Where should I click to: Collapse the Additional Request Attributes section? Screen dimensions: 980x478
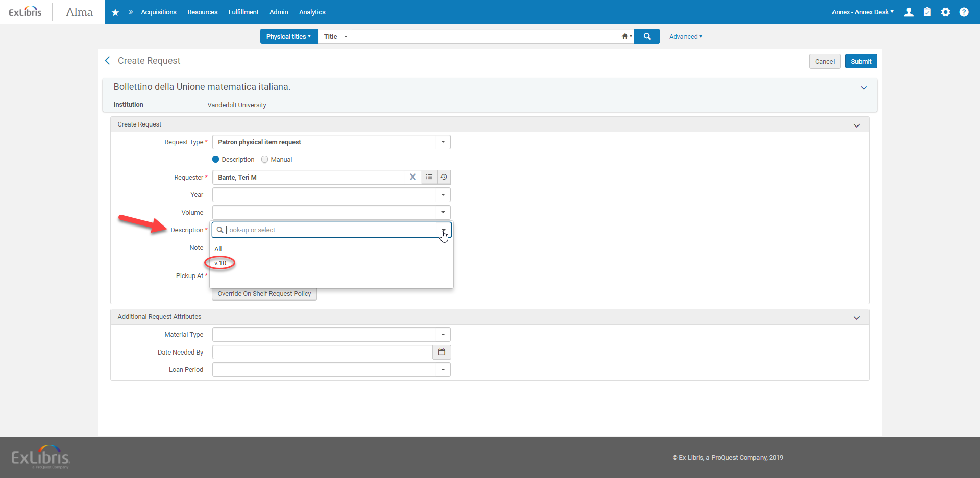[x=856, y=317]
